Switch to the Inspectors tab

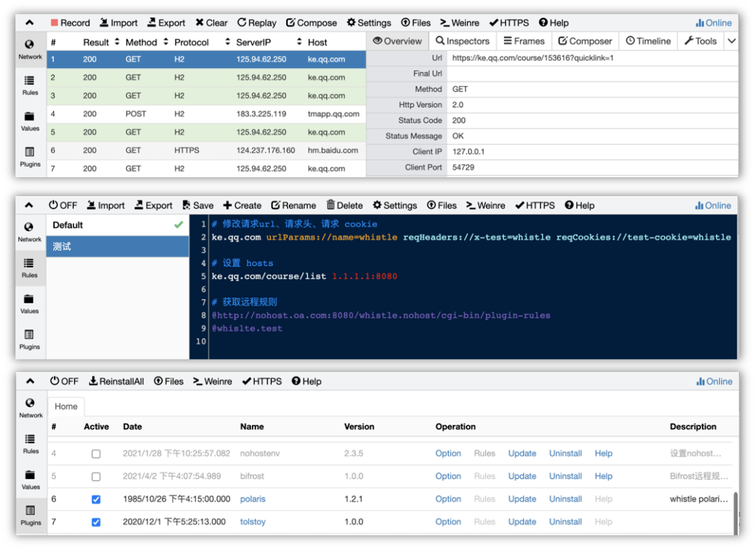click(462, 41)
